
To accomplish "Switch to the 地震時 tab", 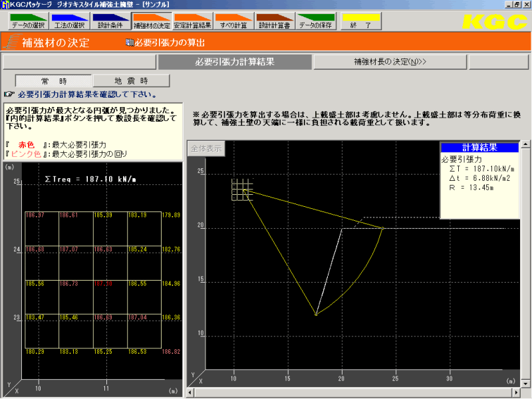I will click(130, 80).
